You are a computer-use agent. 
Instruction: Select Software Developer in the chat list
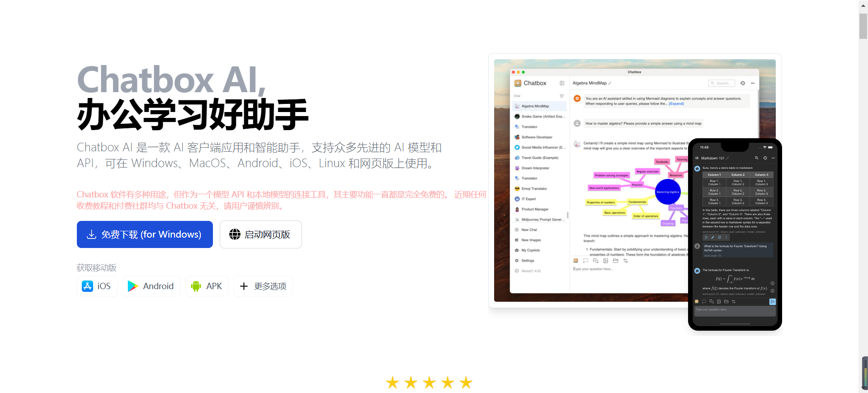(x=540, y=137)
